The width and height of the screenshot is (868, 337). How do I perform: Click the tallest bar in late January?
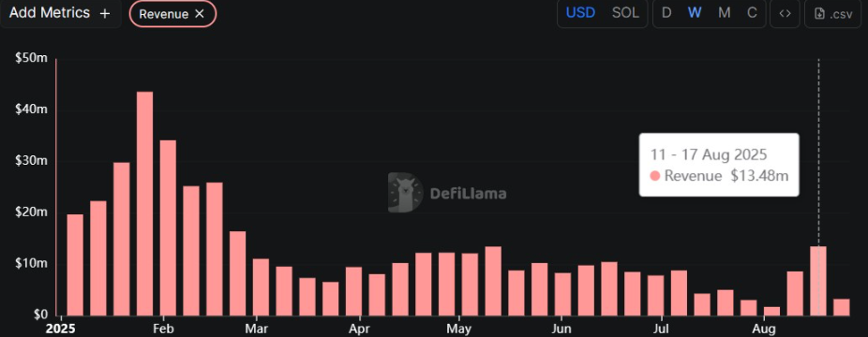pos(145,203)
